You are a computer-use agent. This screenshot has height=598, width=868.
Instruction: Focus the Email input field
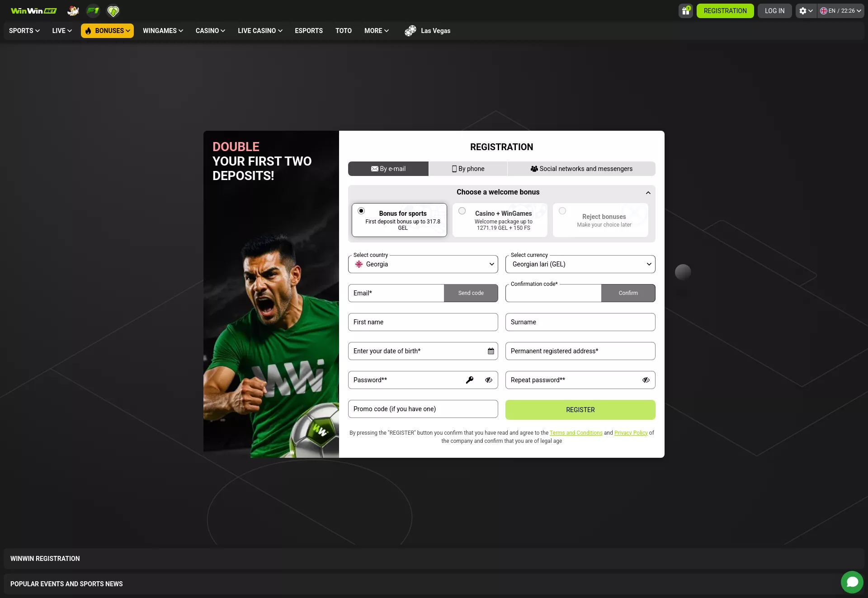(x=396, y=293)
